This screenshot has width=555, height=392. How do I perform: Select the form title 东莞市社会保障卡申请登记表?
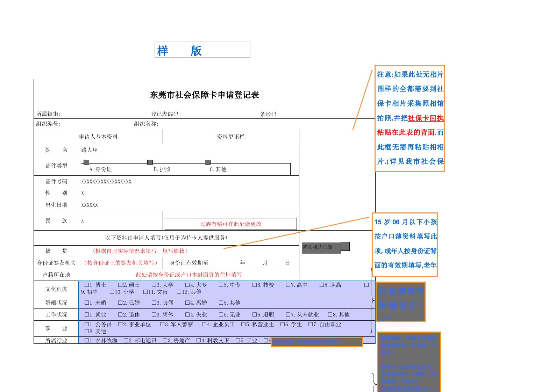click(x=205, y=95)
